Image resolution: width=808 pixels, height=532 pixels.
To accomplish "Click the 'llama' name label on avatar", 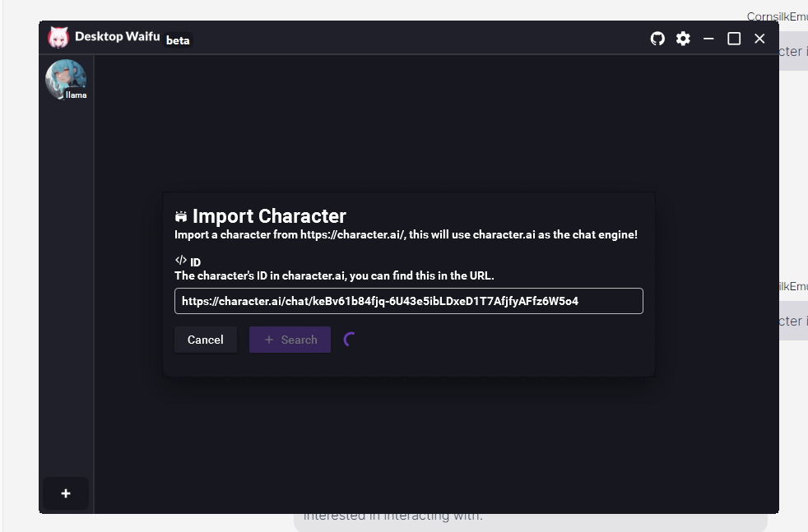I will click(x=77, y=95).
